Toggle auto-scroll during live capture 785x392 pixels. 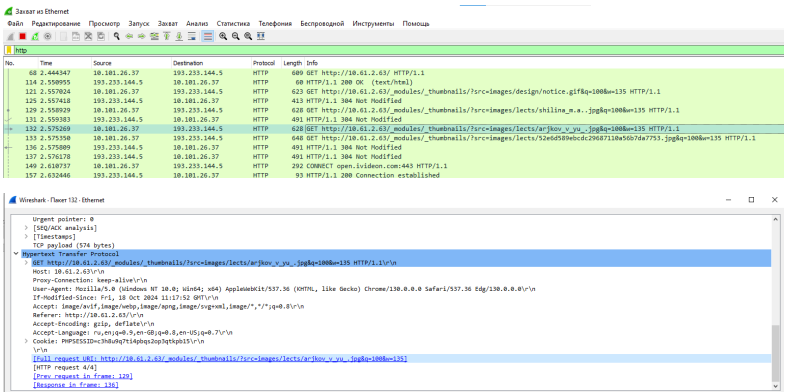[191, 37]
